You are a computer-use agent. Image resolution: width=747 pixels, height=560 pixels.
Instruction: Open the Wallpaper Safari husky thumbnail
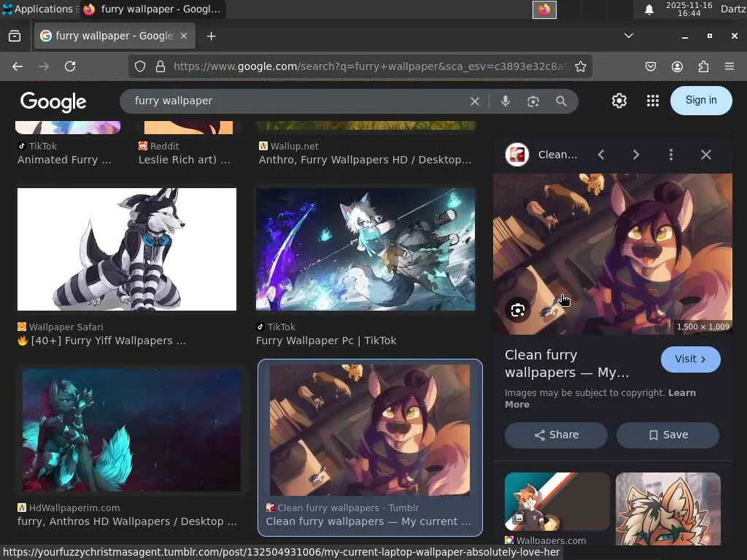tap(127, 249)
